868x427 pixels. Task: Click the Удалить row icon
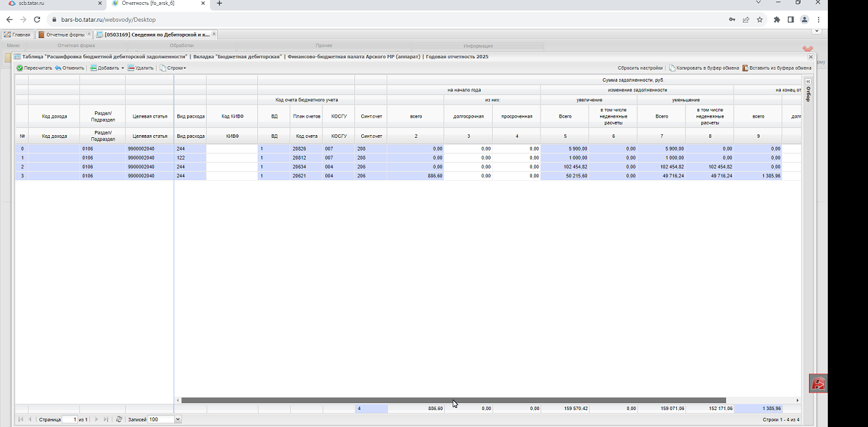point(131,68)
